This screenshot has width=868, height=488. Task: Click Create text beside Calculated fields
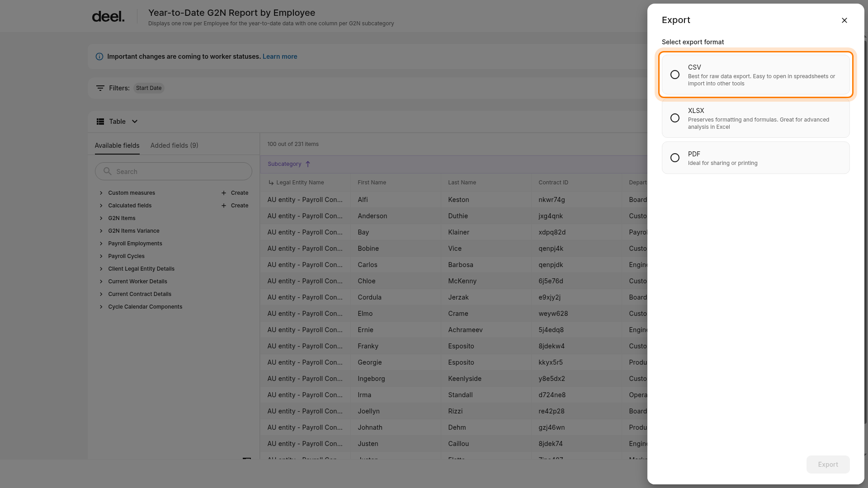tap(240, 206)
